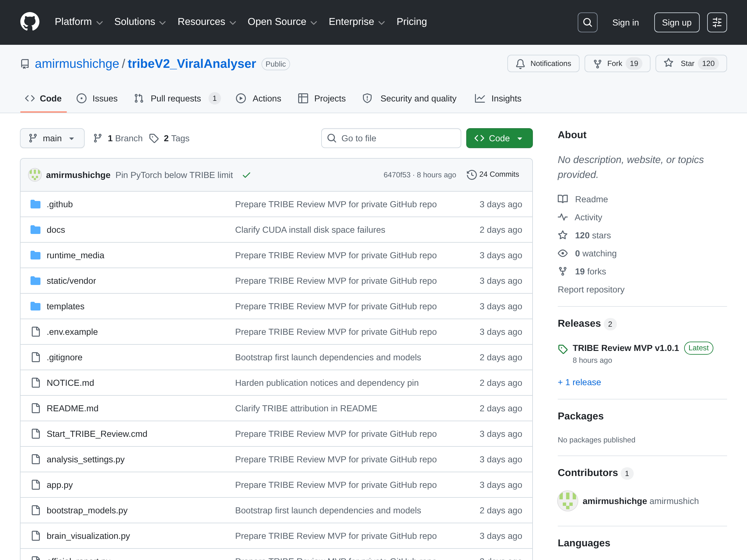The image size is (747, 560).
Task: Expand the green Code dropdown button
Action: (x=499, y=138)
